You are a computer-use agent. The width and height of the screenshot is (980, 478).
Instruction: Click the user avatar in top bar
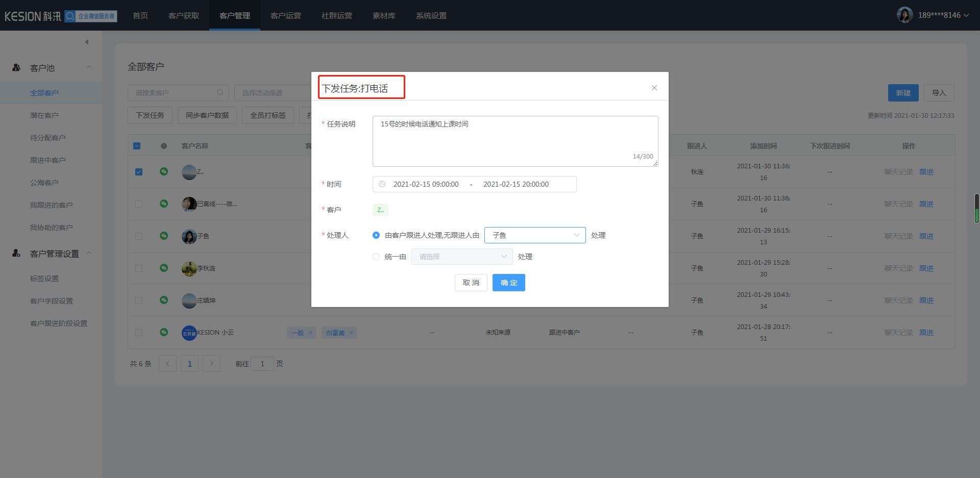coord(904,15)
